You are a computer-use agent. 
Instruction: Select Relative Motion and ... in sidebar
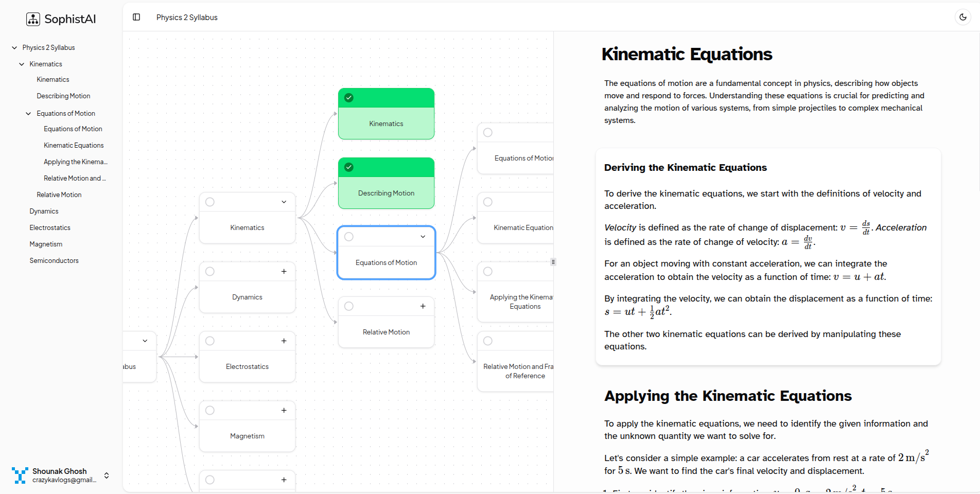pos(75,179)
